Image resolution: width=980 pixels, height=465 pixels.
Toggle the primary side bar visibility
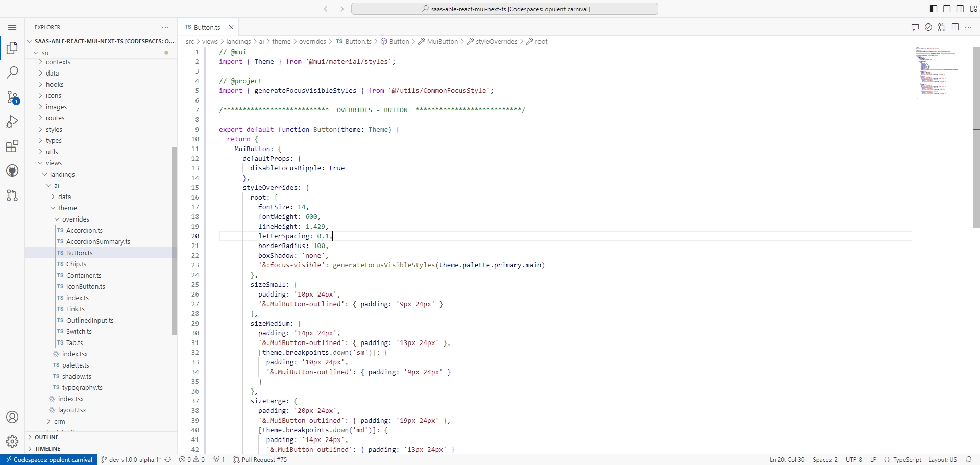coord(934,9)
